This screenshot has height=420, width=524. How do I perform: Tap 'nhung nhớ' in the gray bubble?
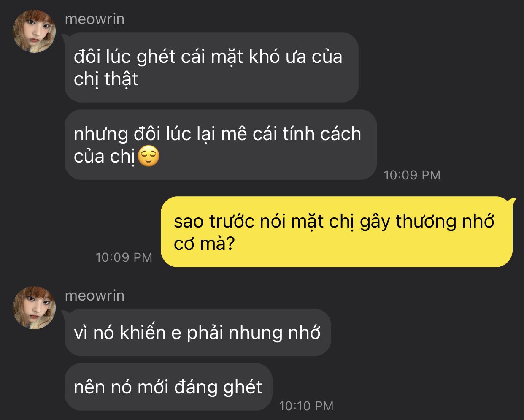click(x=274, y=333)
